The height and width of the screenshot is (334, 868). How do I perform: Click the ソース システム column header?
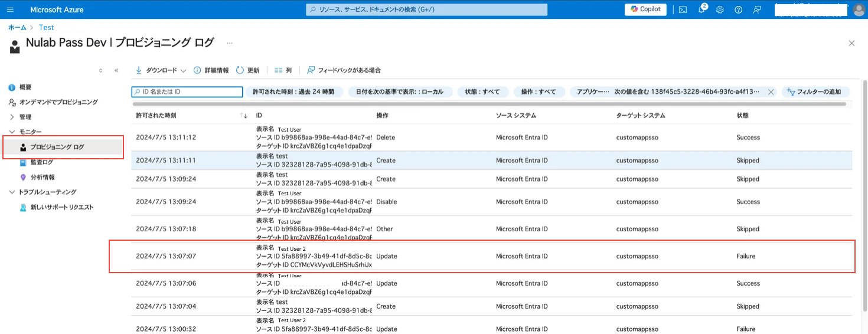tap(516, 116)
